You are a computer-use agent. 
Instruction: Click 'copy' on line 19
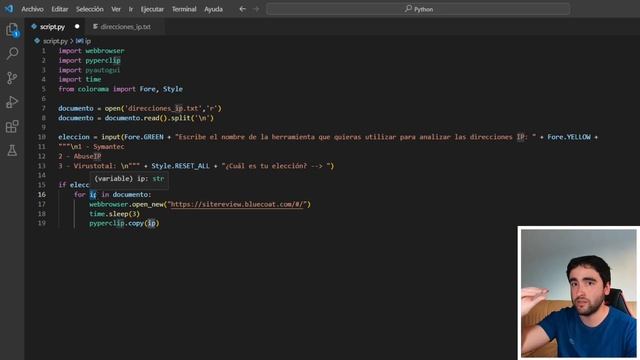(136, 223)
